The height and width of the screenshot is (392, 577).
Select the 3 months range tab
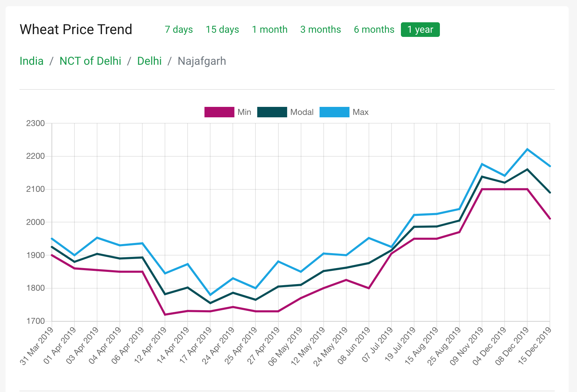pos(321,30)
